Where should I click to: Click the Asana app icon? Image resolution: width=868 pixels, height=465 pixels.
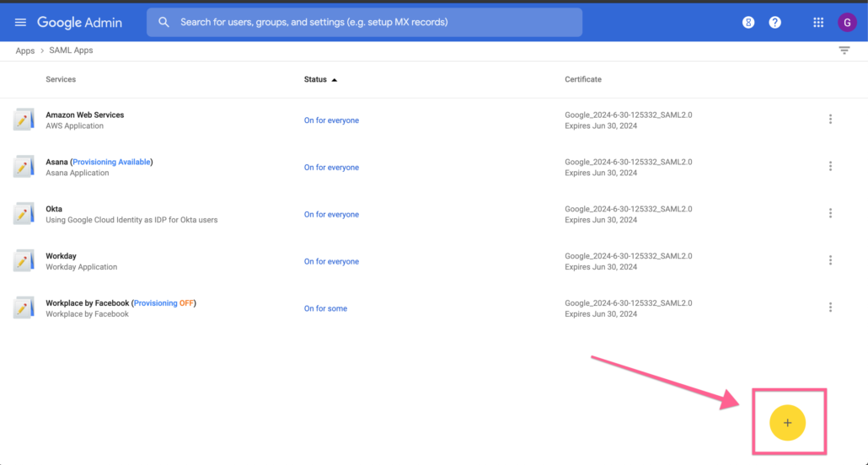24,167
